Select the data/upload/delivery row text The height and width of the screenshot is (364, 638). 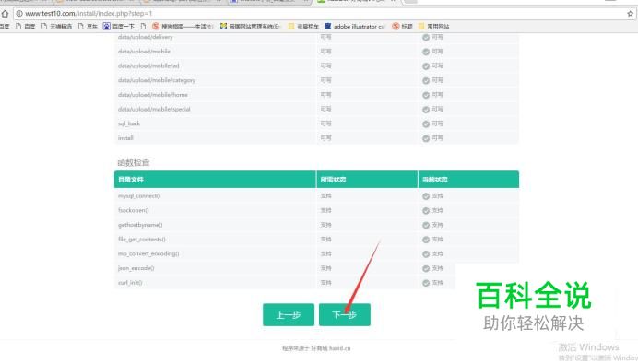146,37
